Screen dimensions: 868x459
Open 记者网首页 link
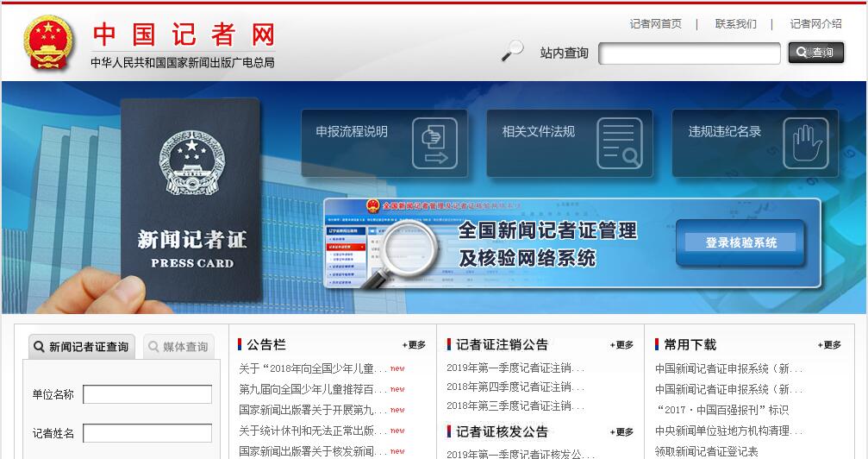pyautogui.click(x=655, y=24)
